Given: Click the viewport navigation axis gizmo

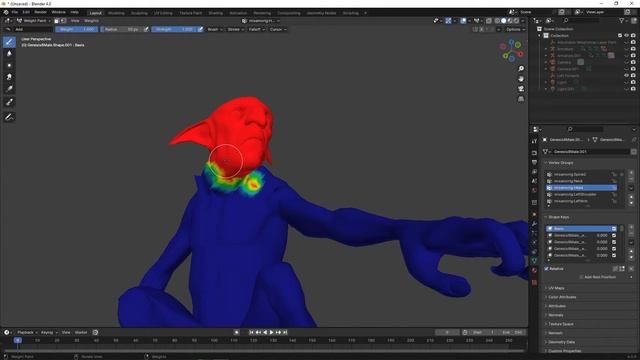Looking at the screenshot, I should [x=511, y=51].
